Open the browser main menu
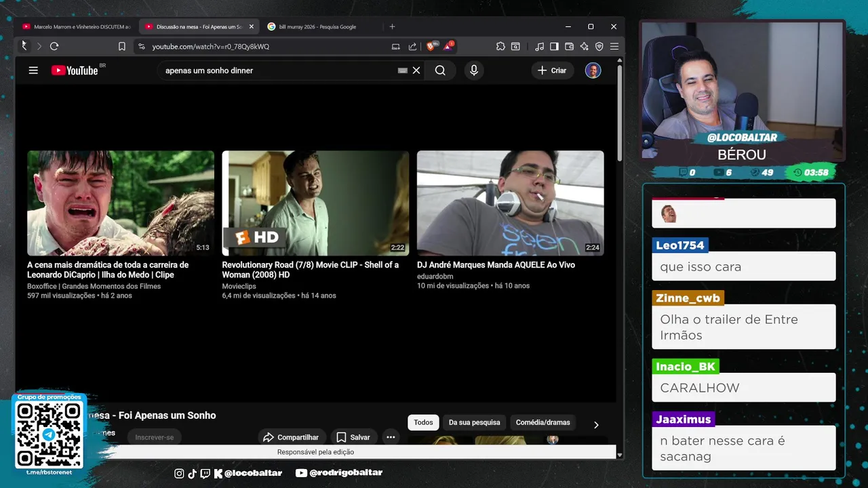Viewport: 868px width, 488px height. click(x=614, y=46)
